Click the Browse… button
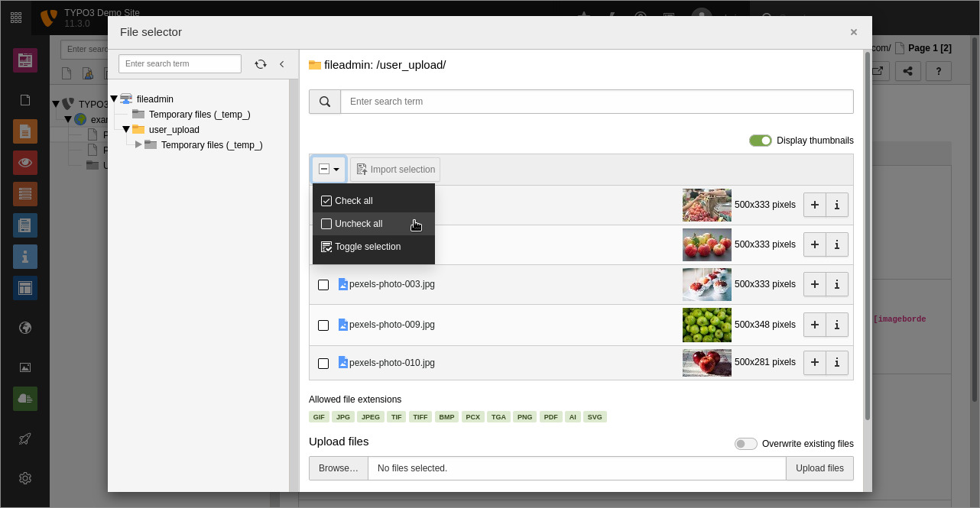 (338, 468)
